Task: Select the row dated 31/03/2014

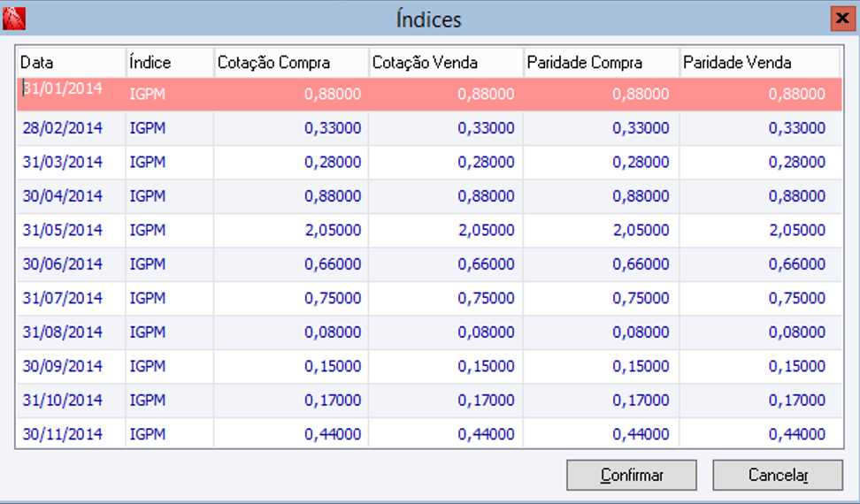Action: 429,162
